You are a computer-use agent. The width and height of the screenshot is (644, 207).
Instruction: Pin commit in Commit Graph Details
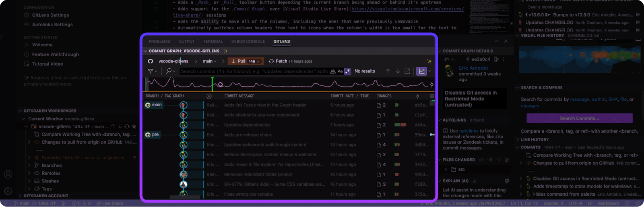tap(446, 59)
